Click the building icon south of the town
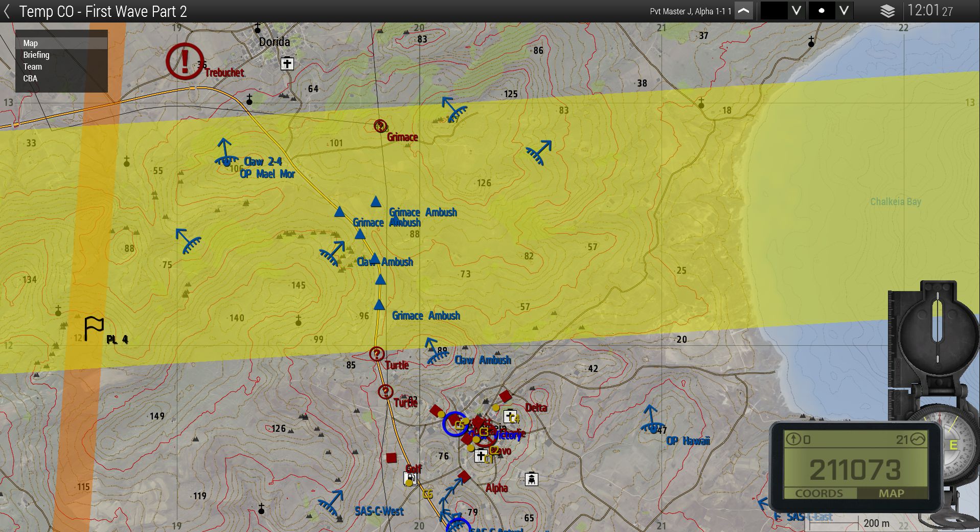The width and height of the screenshot is (980, 532). click(532, 479)
